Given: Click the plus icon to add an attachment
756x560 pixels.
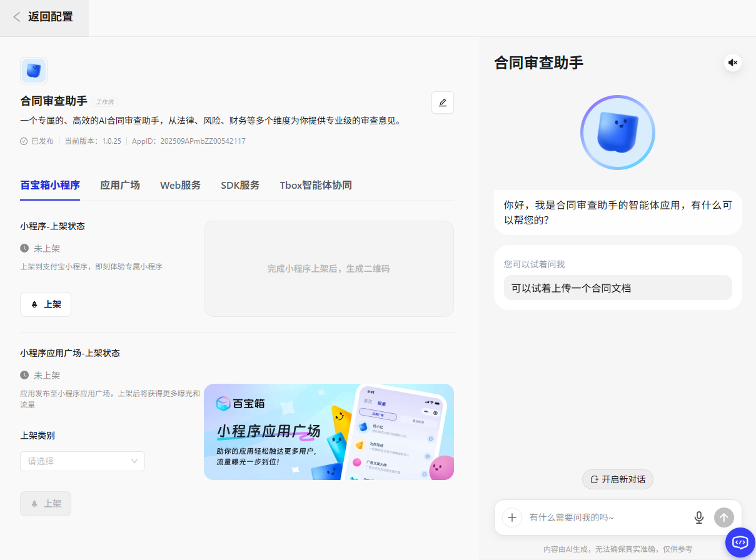Looking at the screenshot, I should pos(512,517).
